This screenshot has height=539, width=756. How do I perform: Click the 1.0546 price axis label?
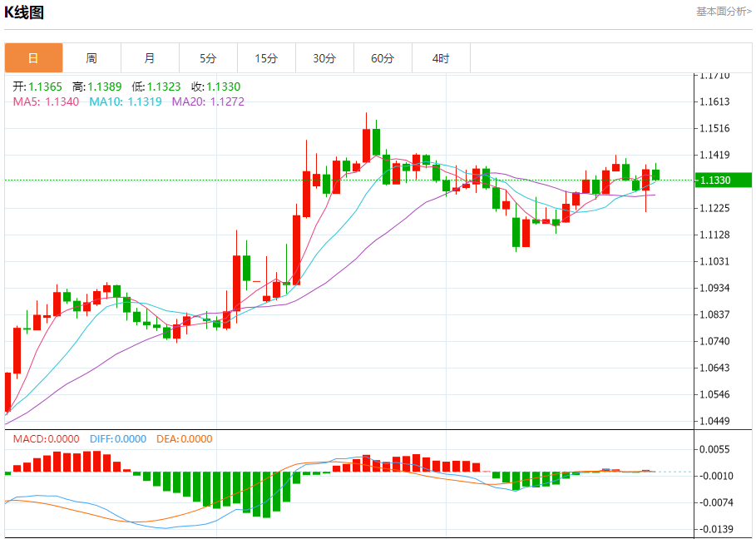coord(715,394)
